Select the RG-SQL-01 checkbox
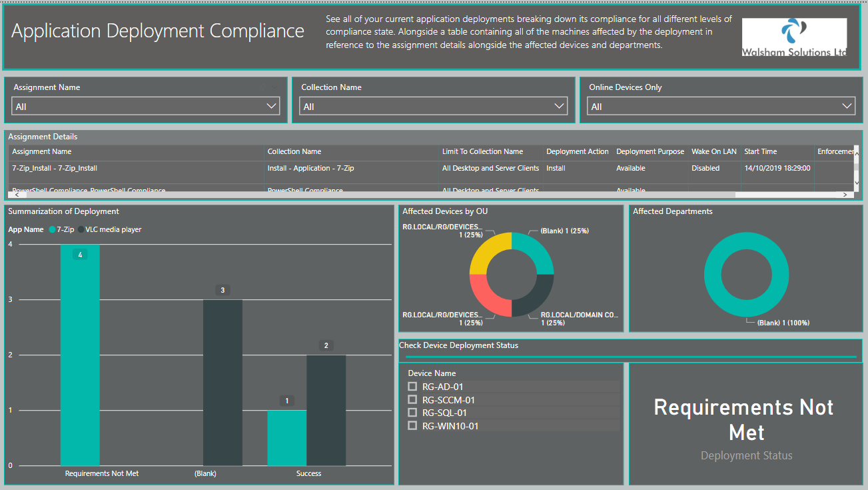The height and width of the screenshot is (490, 868). 412,413
